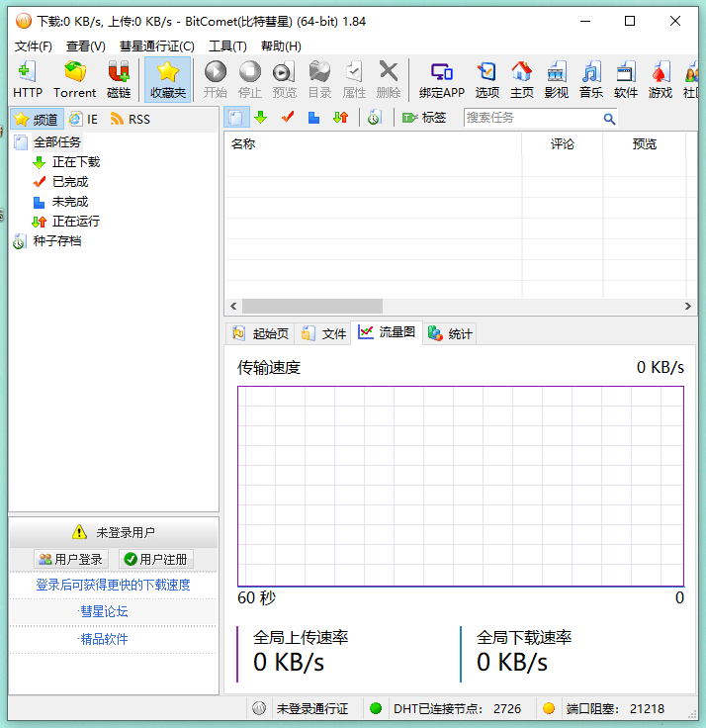Screen dimensions: 706x728
Task: Switch to the 频道 channel tab
Action: 37,120
